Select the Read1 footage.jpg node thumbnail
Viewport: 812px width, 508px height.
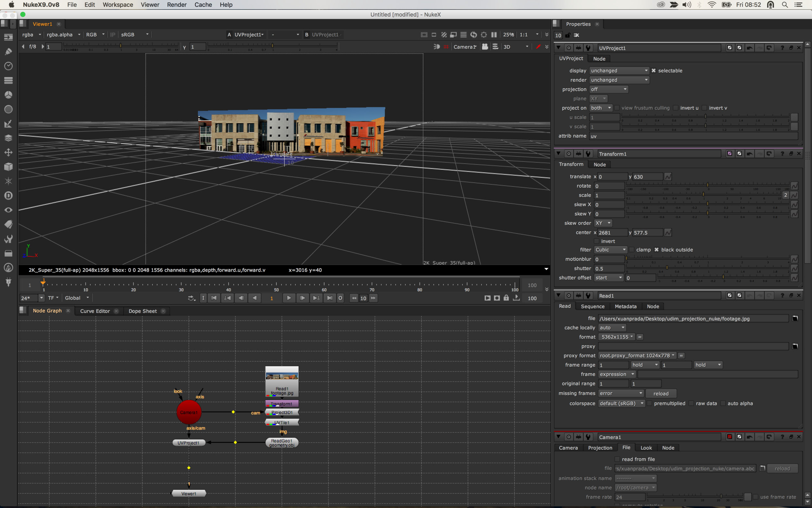point(282,382)
